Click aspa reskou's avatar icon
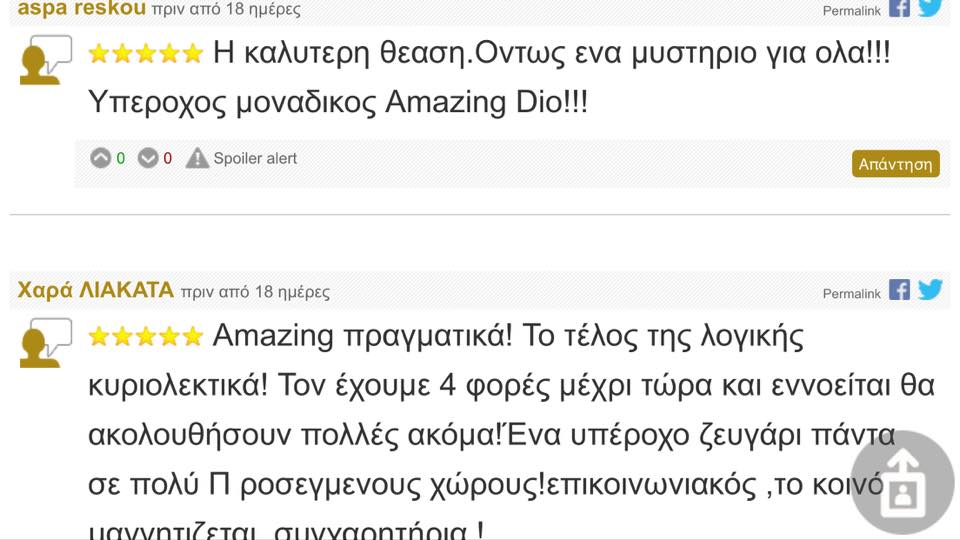The width and height of the screenshot is (960, 540). [46, 60]
